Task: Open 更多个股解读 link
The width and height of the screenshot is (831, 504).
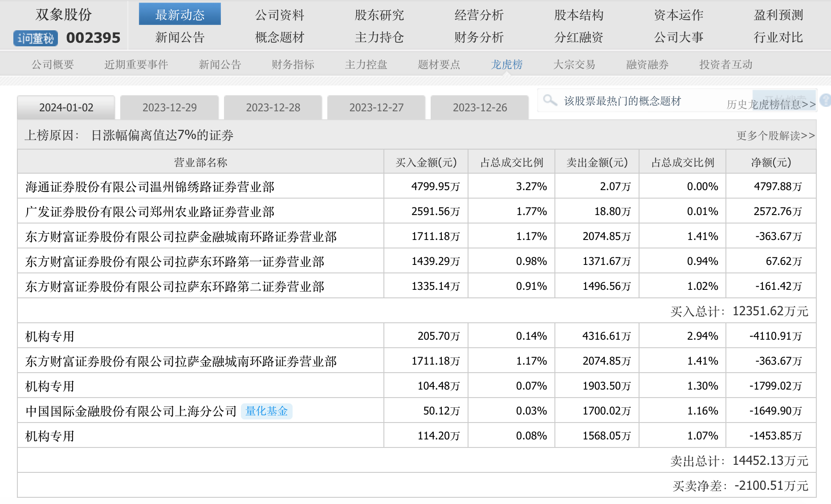Action: pos(775,135)
